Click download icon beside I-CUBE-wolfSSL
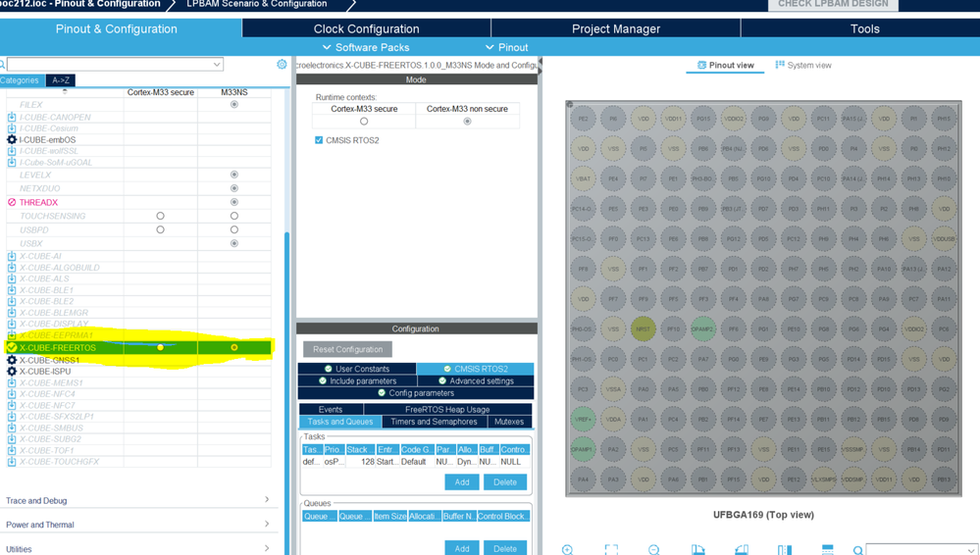980x555 pixels. click(11, 151)
